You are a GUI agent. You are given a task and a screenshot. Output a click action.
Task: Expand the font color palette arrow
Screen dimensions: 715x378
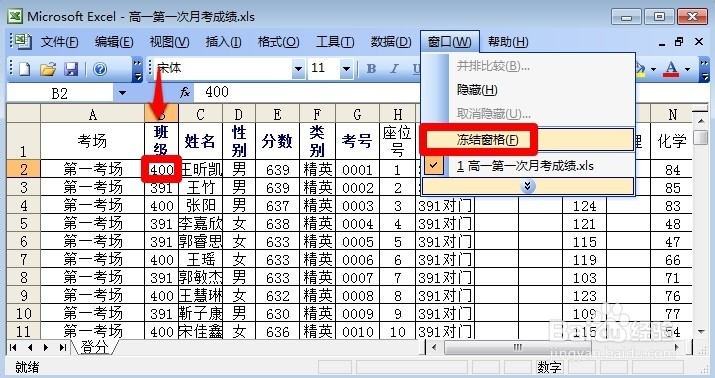point(687,69)
